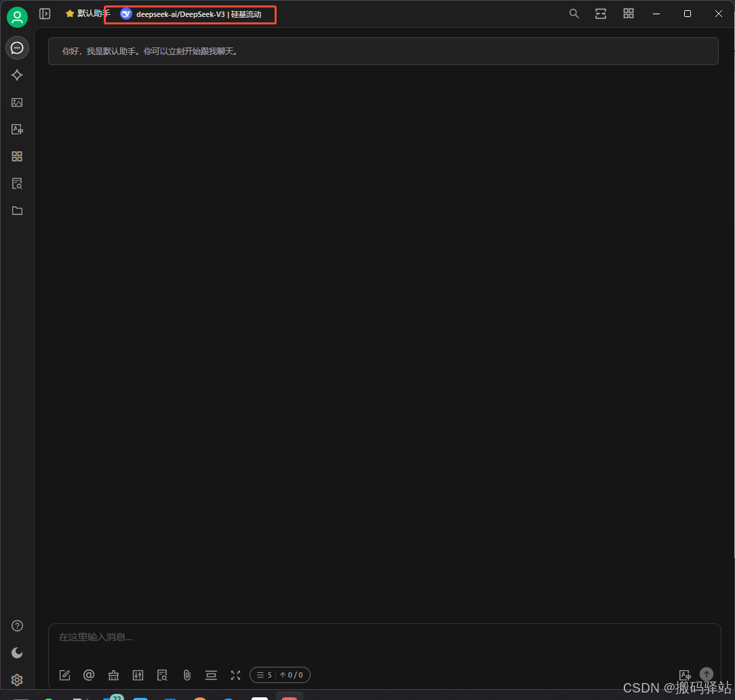Viewport: 735px width, 700px height.
Task: Click the greeting message 你好，我是默认助手
Action: pos(384,51)
